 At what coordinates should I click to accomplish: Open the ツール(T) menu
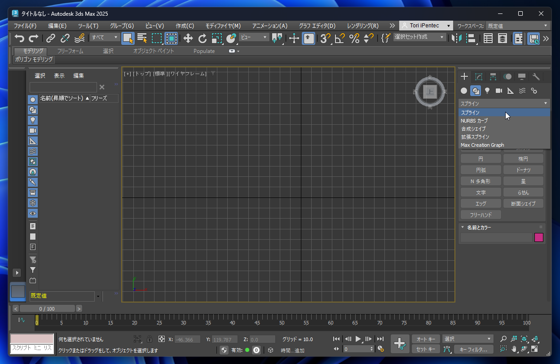(88, 26)
